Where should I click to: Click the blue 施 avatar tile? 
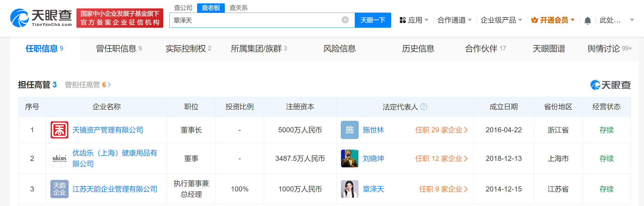[349, 130]
